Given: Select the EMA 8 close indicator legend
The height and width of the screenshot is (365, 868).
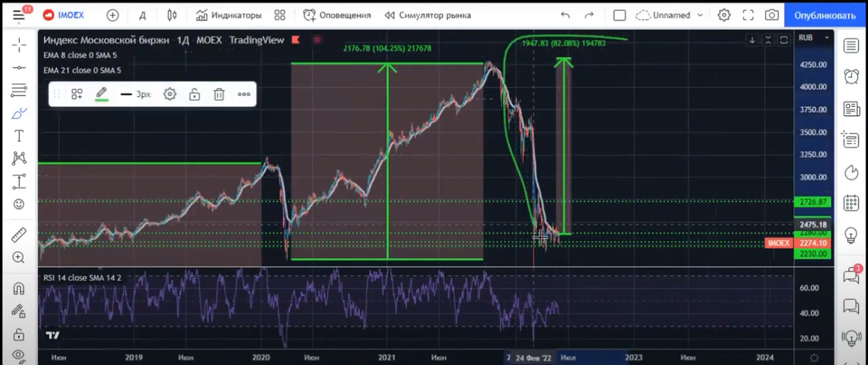Looking at the screenshot, I should (x=82, y=55).
